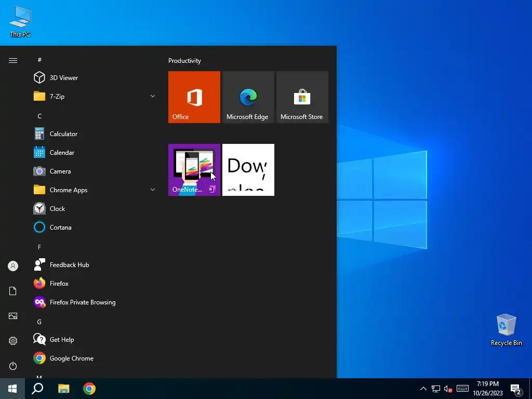Launch Google Chrome from the app list

click(95, 358)
